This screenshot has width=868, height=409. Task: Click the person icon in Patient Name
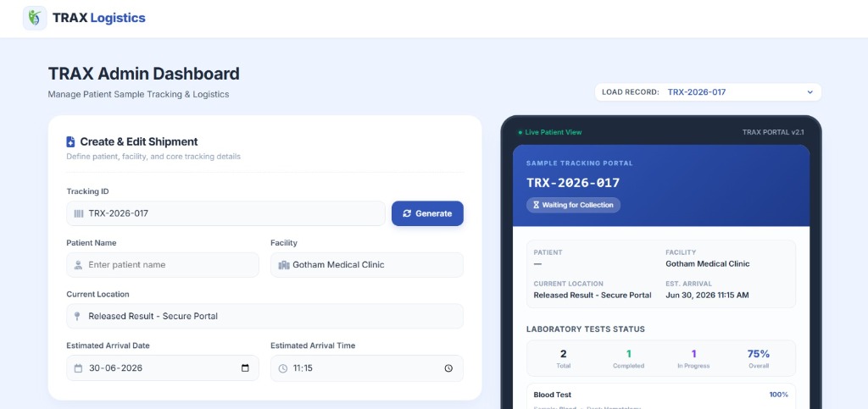point(78,265)
